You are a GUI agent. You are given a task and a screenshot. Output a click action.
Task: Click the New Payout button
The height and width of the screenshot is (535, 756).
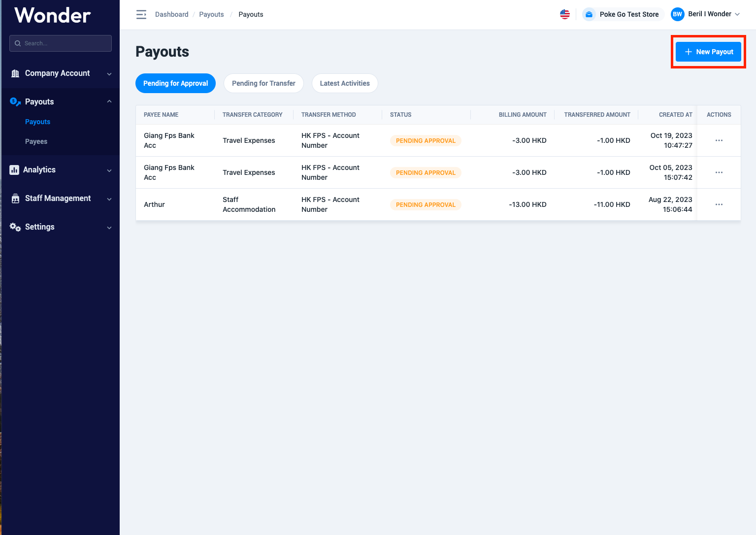(x=708, y=52)
